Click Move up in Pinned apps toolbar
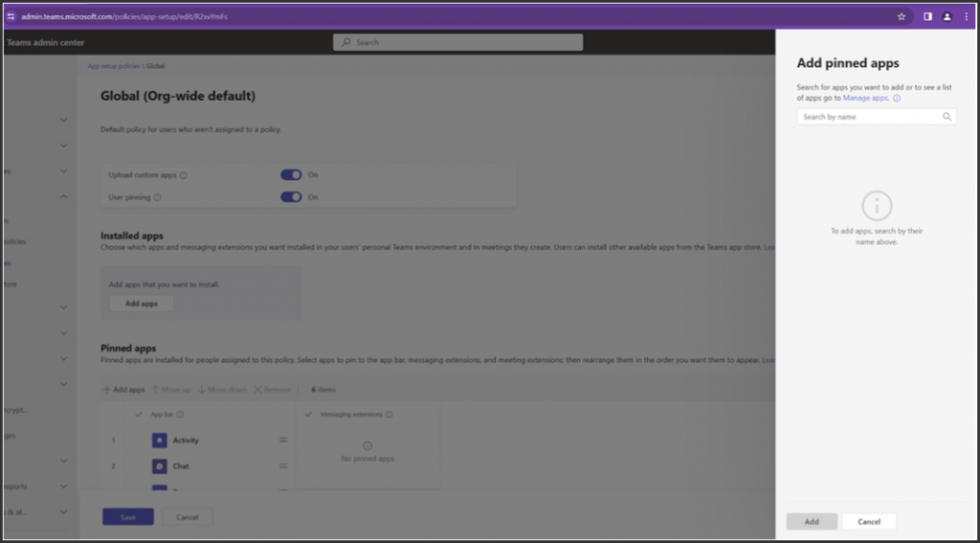This screenshot has width=980, height=543. pos(171,390)
